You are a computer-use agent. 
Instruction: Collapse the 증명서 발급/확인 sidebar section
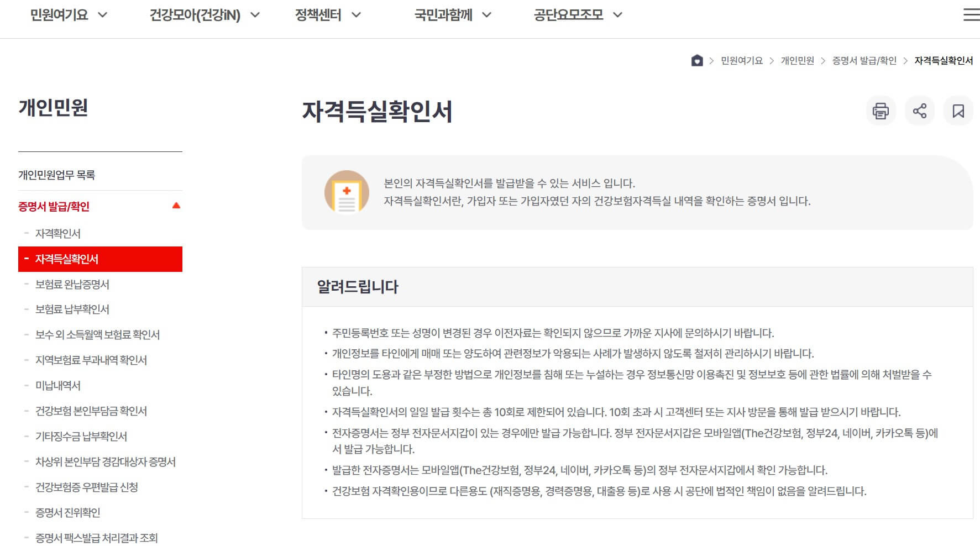pos(176,205)
